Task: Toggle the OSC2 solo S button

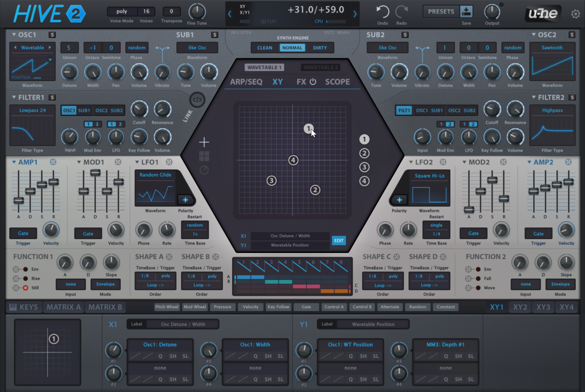Action: pos(572,35)
